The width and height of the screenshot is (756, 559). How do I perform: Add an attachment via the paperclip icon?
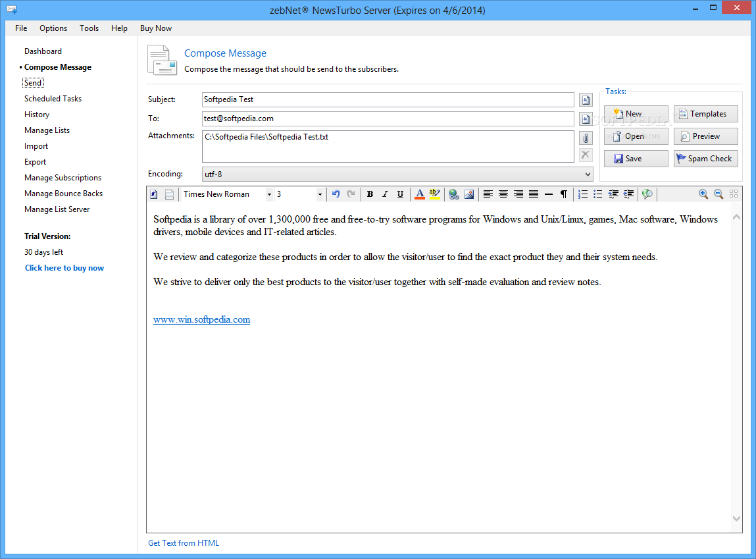586,138
